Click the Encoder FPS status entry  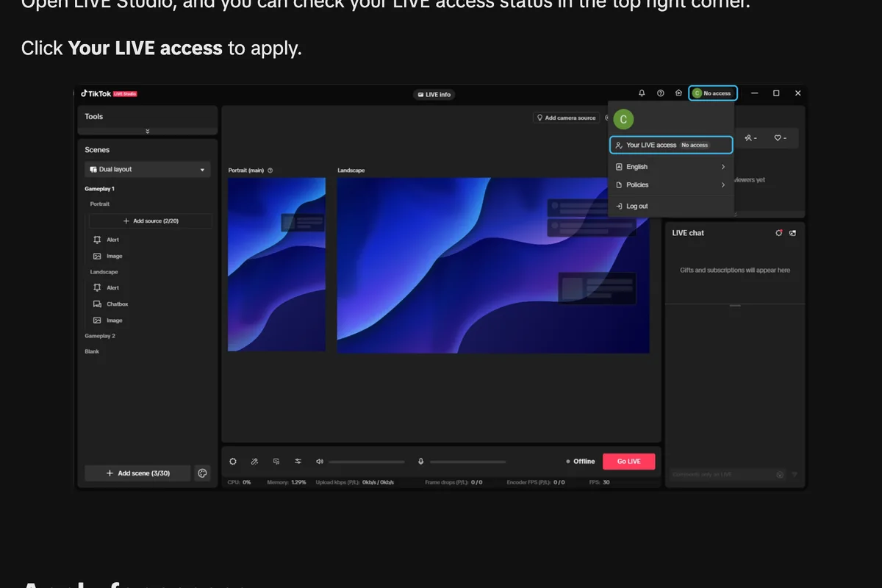coord(536,483)
